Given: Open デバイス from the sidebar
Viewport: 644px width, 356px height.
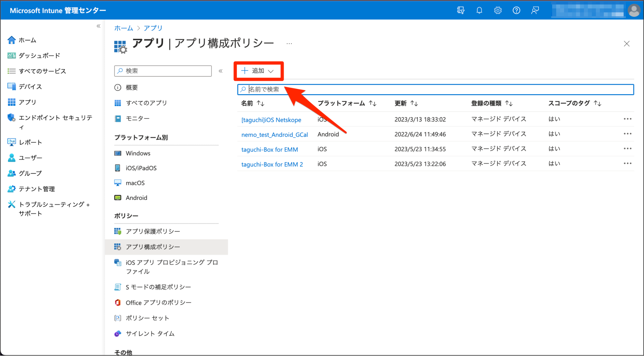Looking at the screenshot, I should [x=30, y=86].
